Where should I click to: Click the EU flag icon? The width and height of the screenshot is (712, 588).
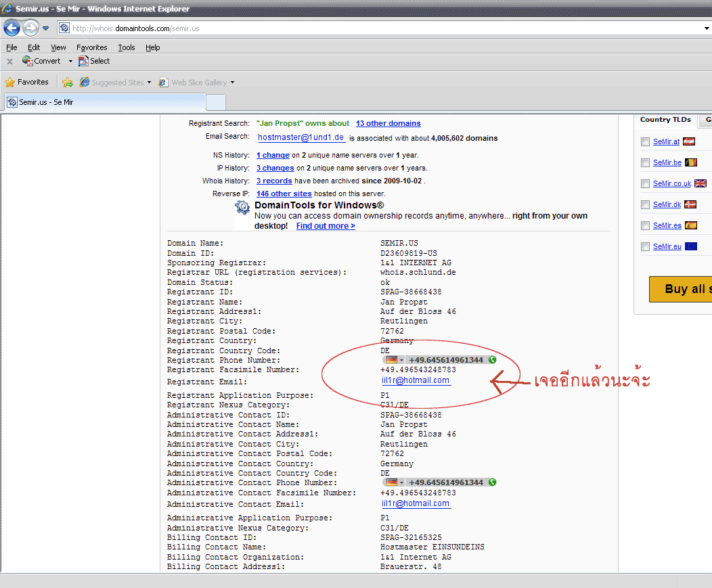[x=690, y=246]
